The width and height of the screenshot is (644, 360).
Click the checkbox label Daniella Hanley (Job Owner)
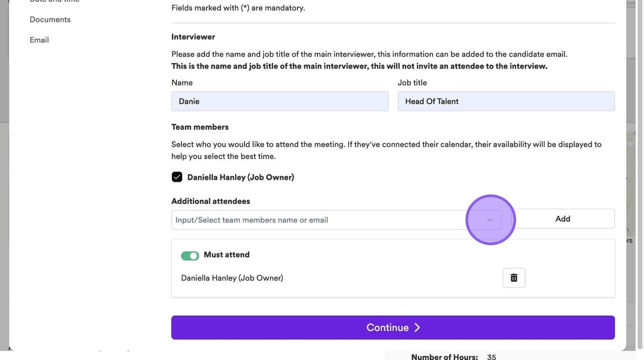pyautogui.click(x=240, y=177)
